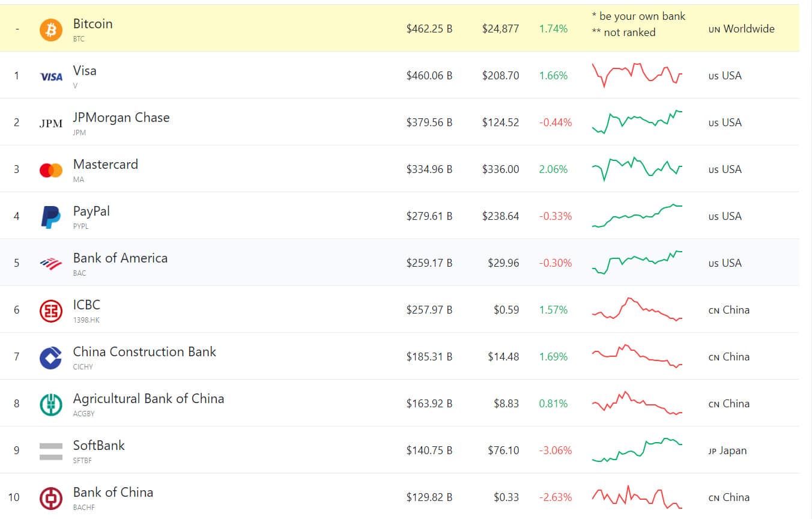Open the SoftBank company link

[x=99, y=445]
